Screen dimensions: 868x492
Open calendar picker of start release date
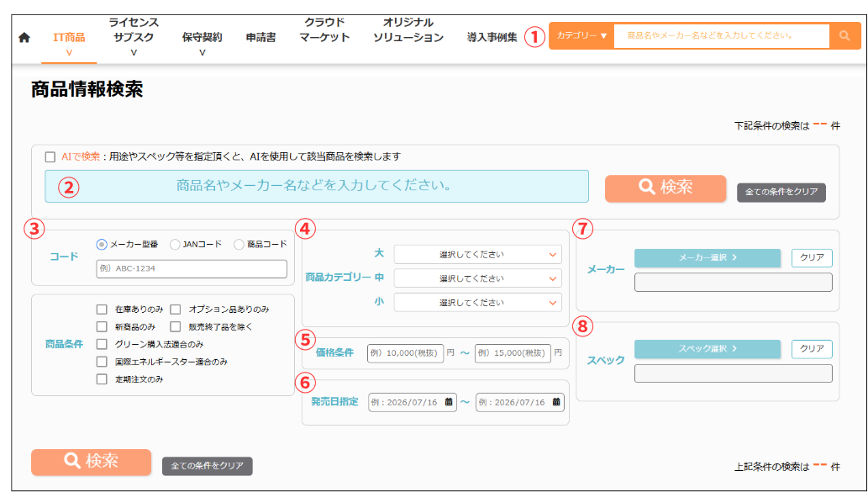coord(449,402)
